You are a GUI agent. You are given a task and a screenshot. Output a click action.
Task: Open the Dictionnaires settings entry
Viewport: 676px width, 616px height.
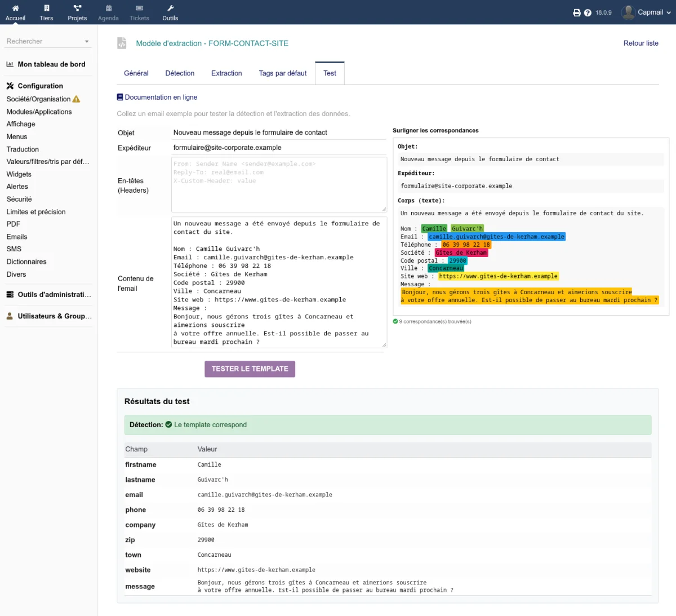(x=26, y=262)
